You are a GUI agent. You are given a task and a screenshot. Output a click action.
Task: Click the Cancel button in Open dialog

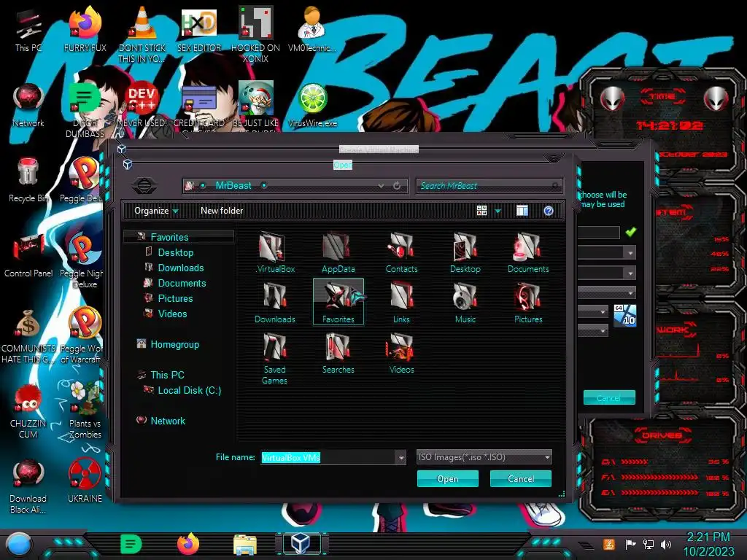click(x=521, y=478)
